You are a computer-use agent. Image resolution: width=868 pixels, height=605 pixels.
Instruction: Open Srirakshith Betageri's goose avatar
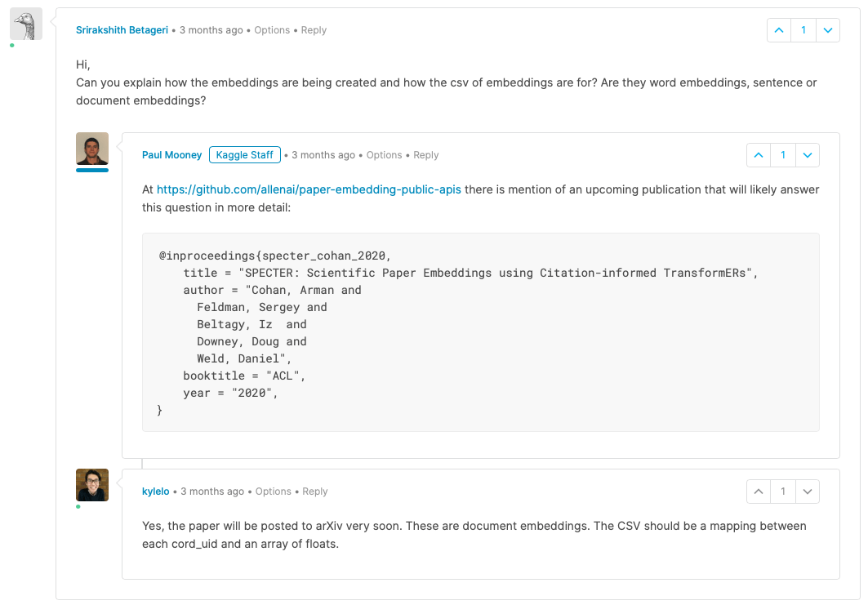pyautogui.click(x=26, y=24)
